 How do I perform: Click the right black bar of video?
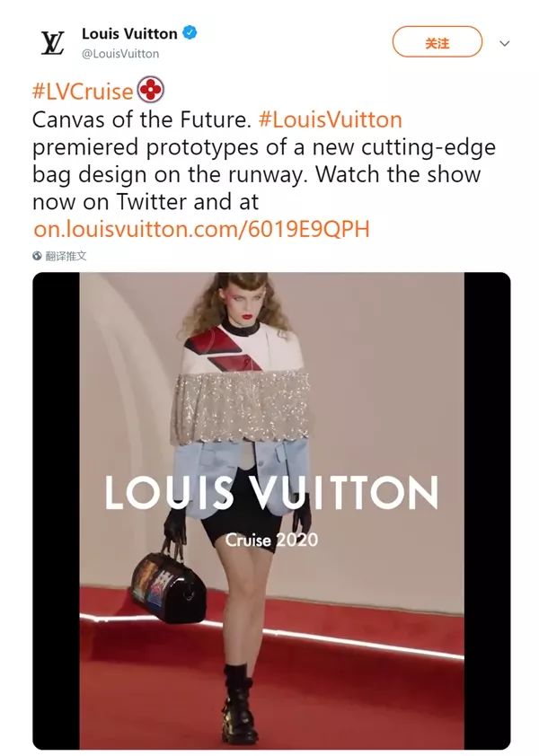click(488, 511)
